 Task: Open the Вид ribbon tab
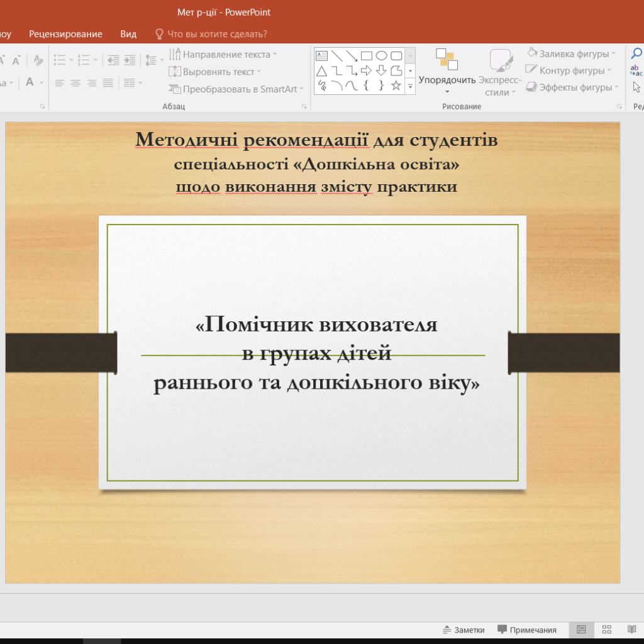pyautogui.click(x=128, y=34)
